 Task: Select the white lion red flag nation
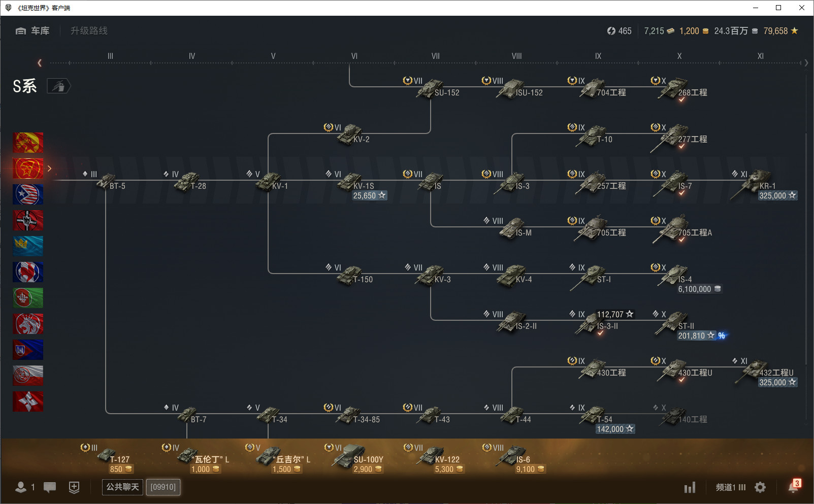pos(28,324)
